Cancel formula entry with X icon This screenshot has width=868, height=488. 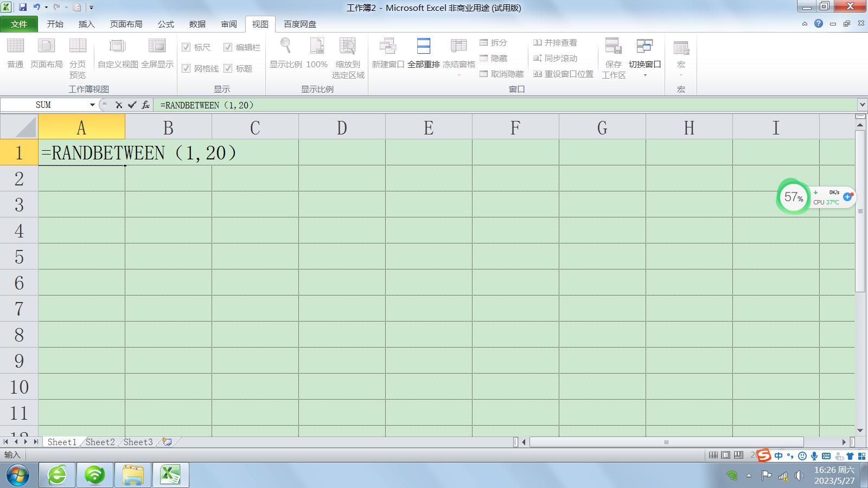tap(119, 105)
